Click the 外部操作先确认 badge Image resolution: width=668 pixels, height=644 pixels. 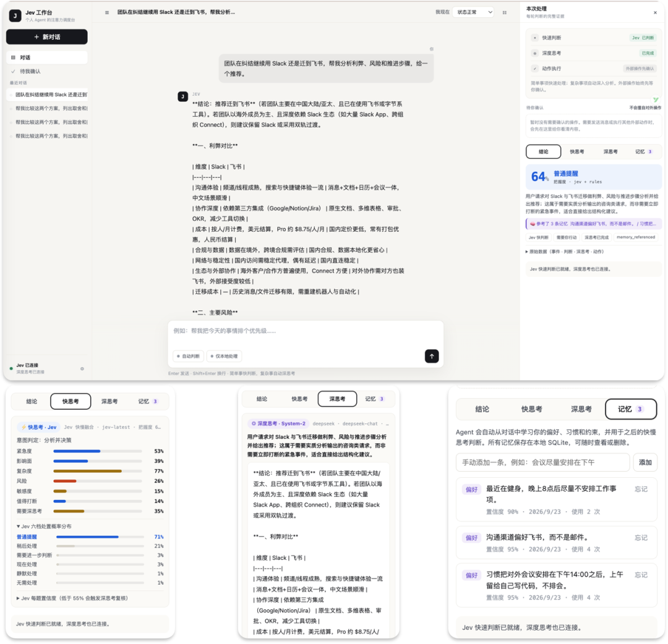click(x=640, y=69)
